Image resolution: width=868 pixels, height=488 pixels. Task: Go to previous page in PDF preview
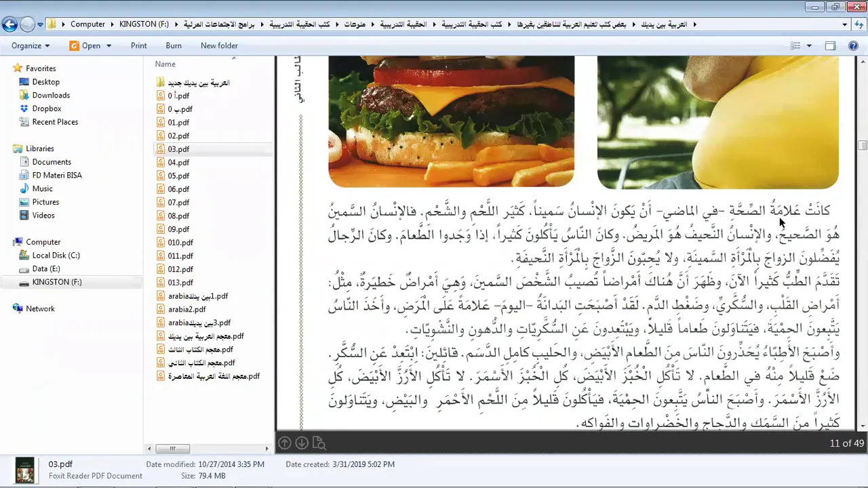click(x=285, y=443)
